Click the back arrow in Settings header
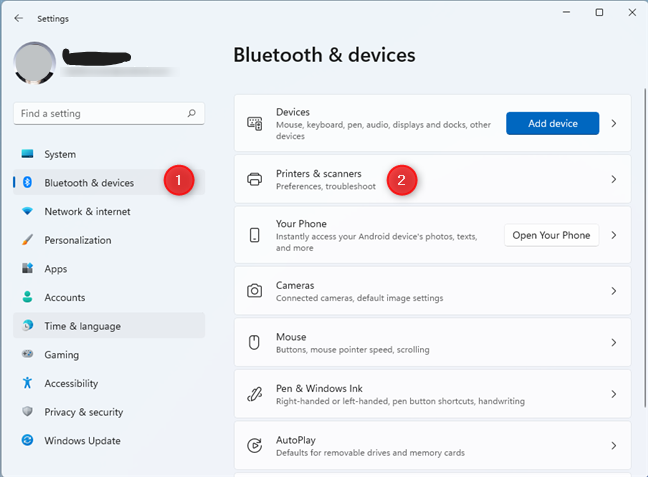648x477 pixels. click(x=19, y=18)
